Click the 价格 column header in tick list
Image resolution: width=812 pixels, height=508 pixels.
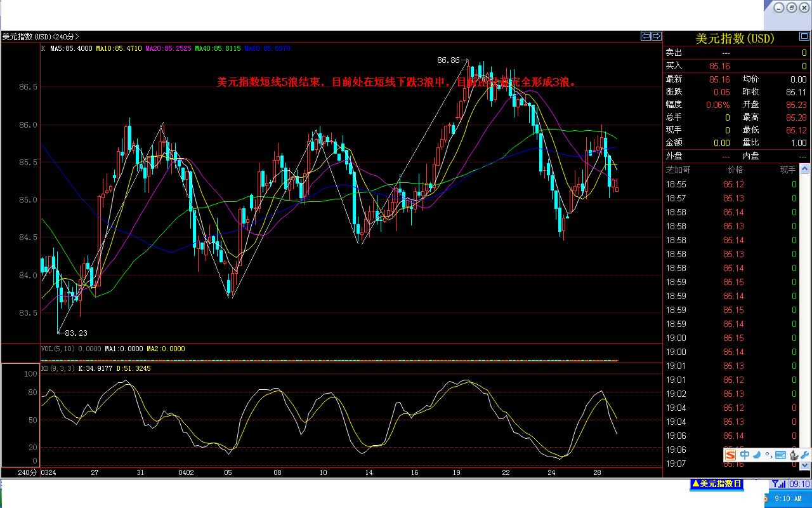coord(735,170)
